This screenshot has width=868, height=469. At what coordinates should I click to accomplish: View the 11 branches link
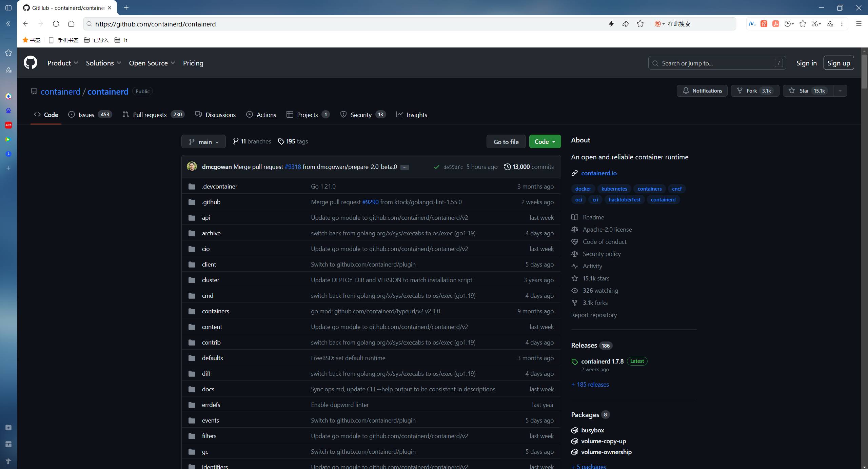pyautogui.click(x=252, y=141)
